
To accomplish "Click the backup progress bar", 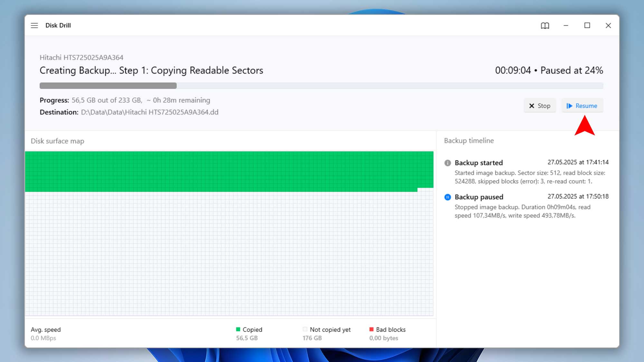I will point(321,86).
